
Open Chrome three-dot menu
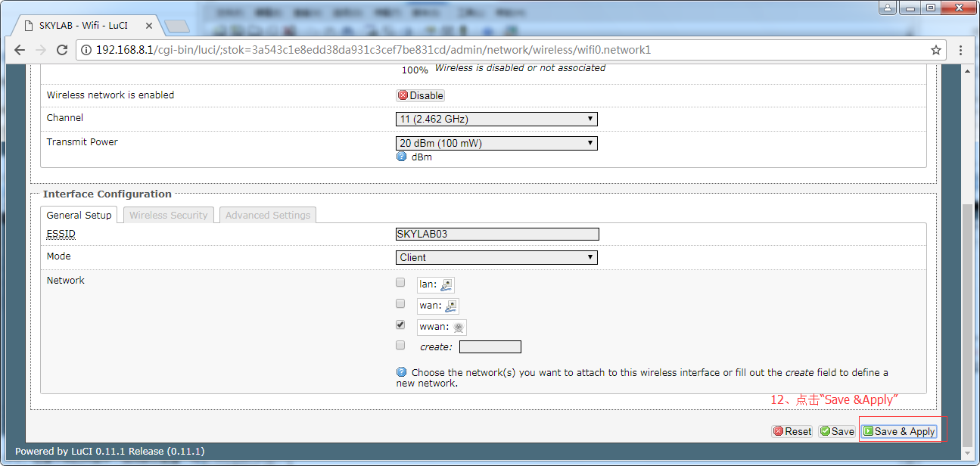[961, 50]
